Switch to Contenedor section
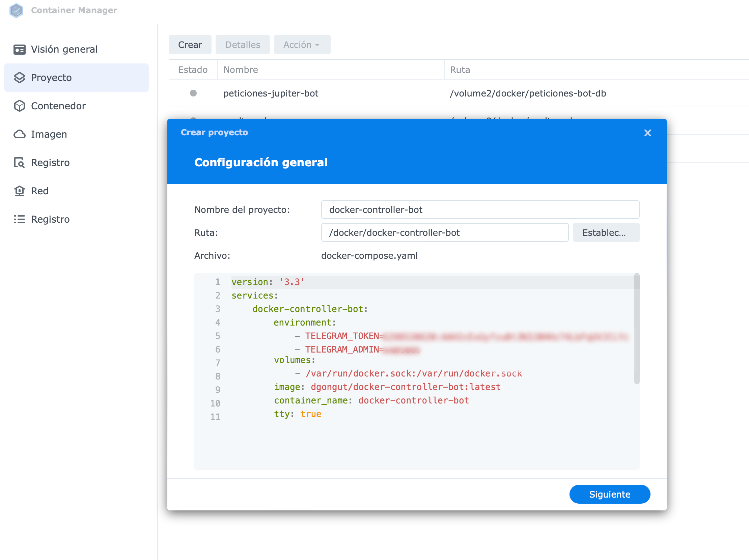Viewport: 749px width, 560px height. click(x=77, y=106)
